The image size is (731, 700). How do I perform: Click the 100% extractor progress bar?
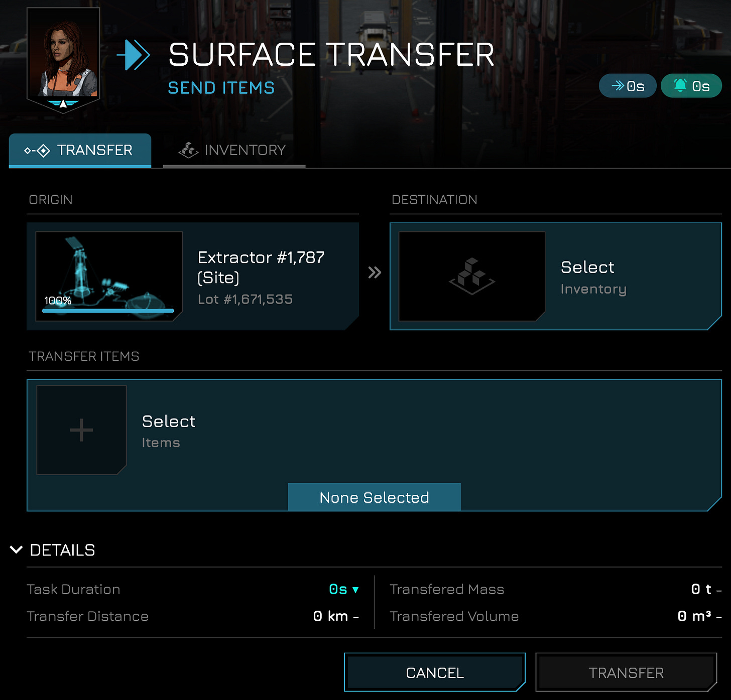[x=108, y=311]
